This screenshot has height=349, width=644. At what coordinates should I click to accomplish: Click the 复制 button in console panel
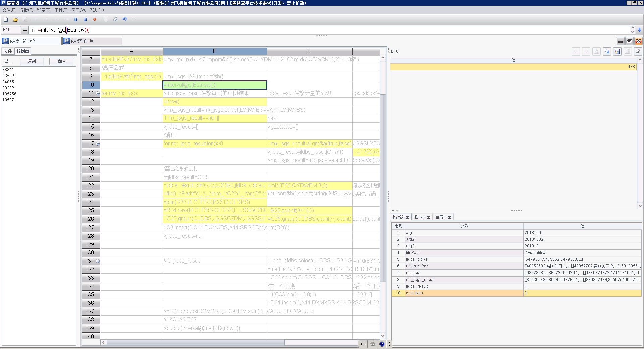32,61
